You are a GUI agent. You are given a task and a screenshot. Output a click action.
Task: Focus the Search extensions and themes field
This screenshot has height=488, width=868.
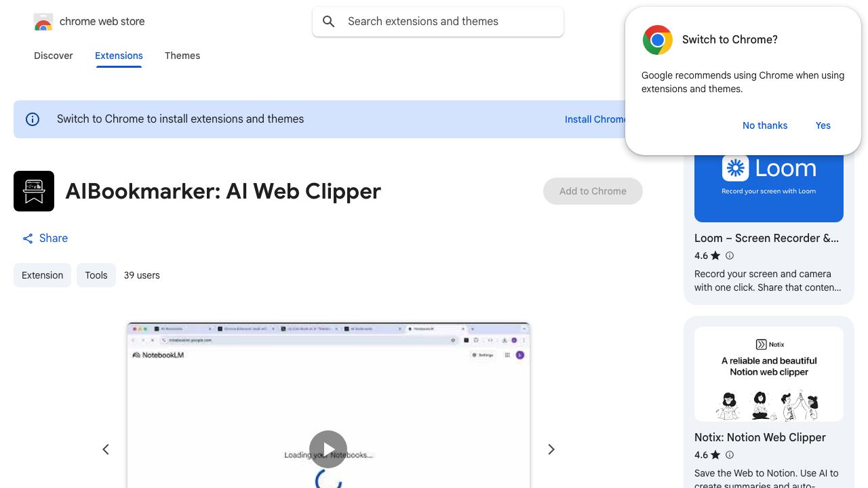[x=438, y=22]
